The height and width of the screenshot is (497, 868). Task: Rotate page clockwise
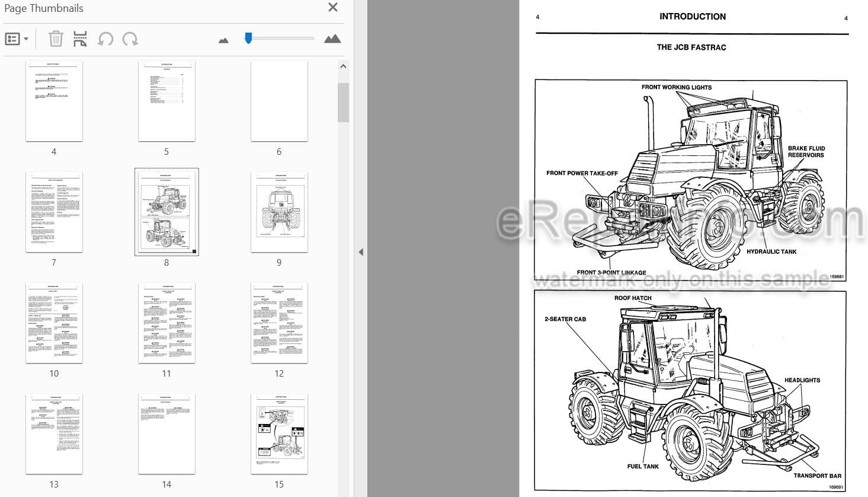coord(130,39)
